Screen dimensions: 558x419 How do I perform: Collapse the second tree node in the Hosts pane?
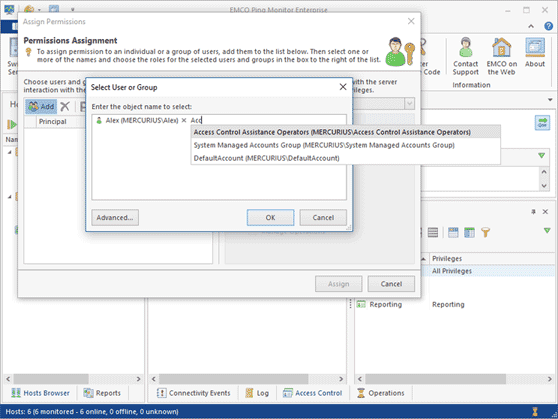click(10, 197)
